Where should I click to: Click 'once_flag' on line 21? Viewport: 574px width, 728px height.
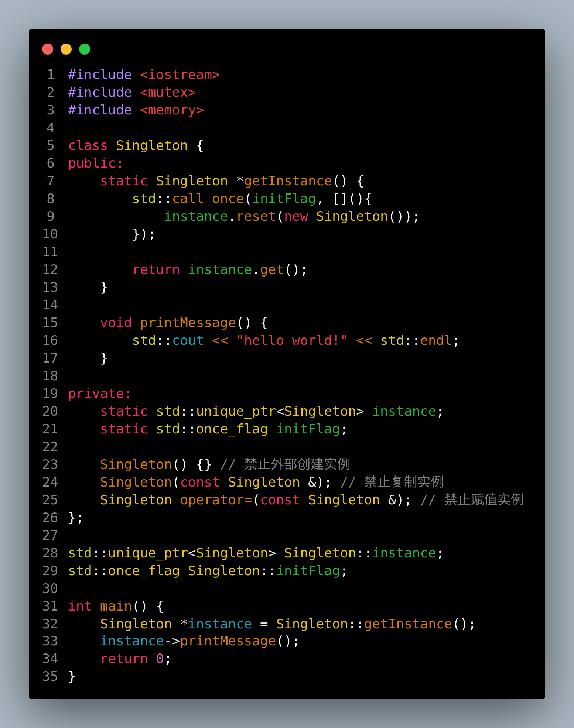pyautogui.click(x=232, y=429)
